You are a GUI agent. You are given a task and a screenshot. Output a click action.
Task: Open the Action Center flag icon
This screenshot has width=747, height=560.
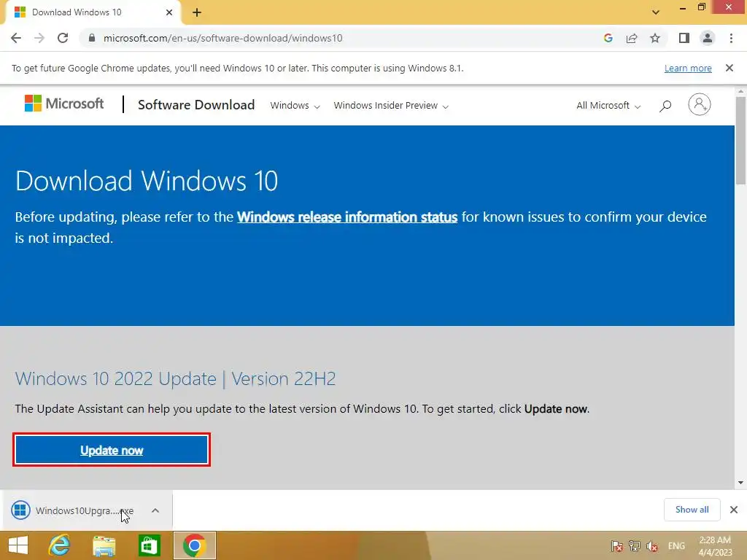coord(616,546)
